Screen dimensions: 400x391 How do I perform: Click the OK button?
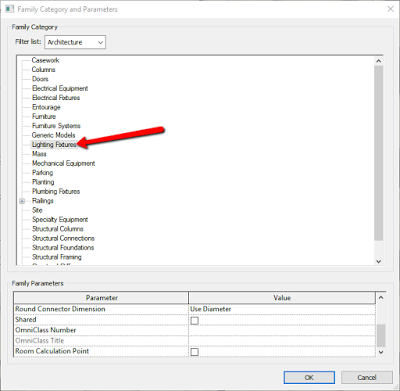point(309,377)
